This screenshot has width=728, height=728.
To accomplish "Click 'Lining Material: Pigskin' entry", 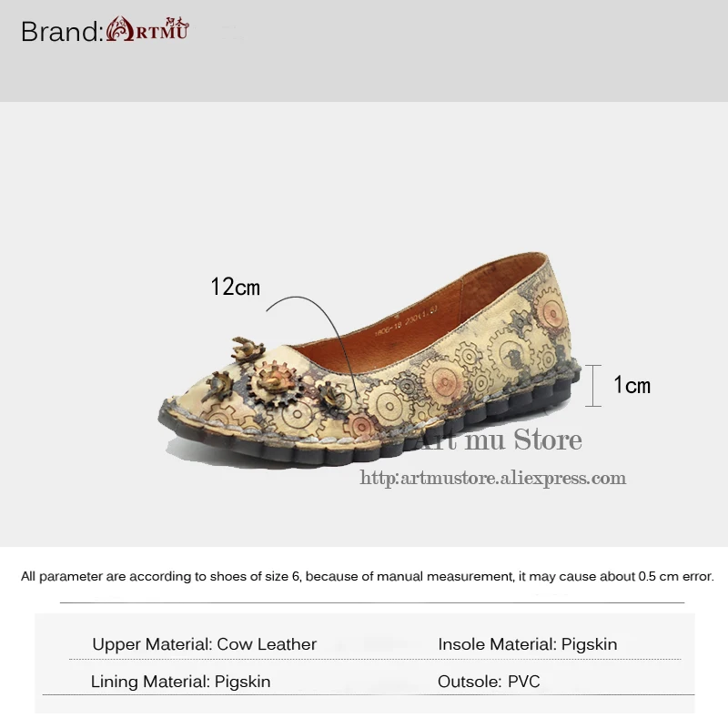I will (x=180, y=682).
